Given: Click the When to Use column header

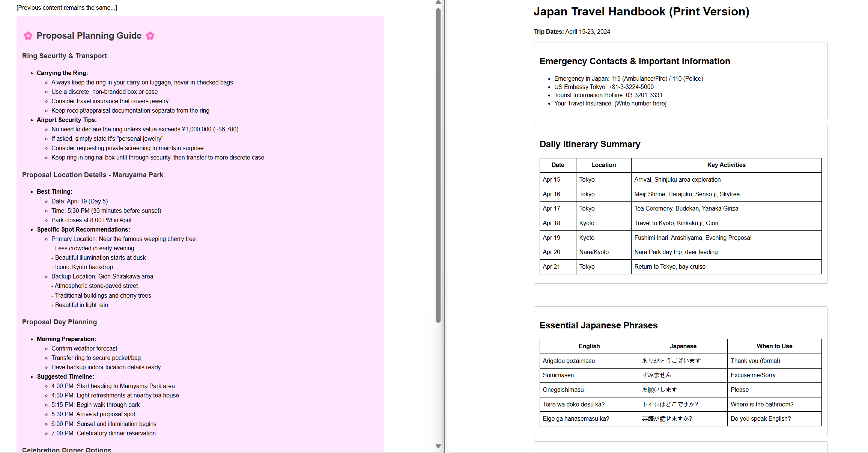Looking at the screenshot, I should click(x=774, y=346).
